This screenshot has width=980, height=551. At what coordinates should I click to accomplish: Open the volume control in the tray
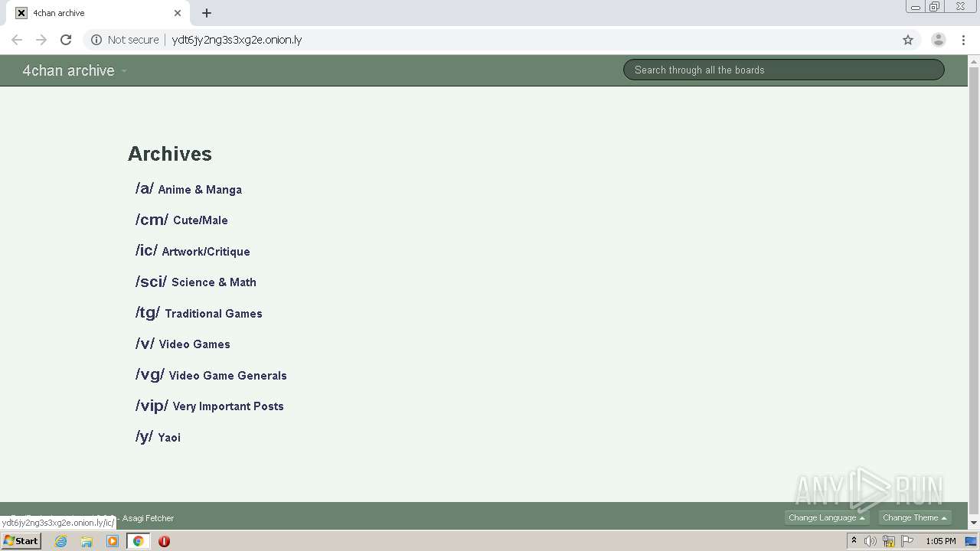click(x=871, y=541)
